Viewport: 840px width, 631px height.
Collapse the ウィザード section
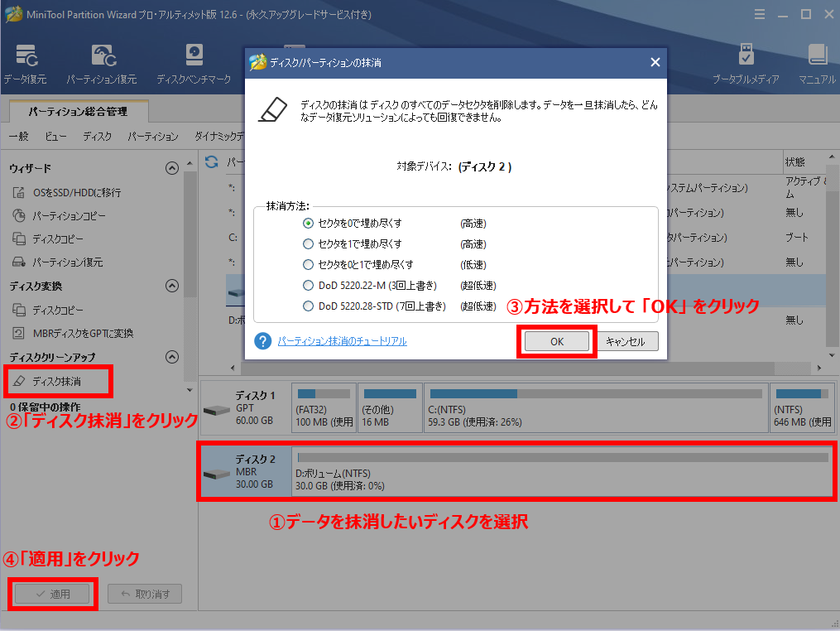[x=172, y=168]
